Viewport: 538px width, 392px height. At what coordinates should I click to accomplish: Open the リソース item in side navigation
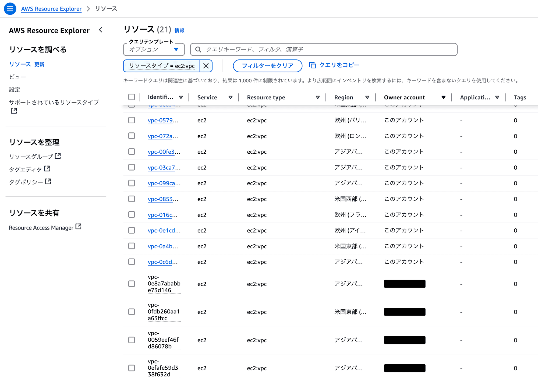(20, 64)
